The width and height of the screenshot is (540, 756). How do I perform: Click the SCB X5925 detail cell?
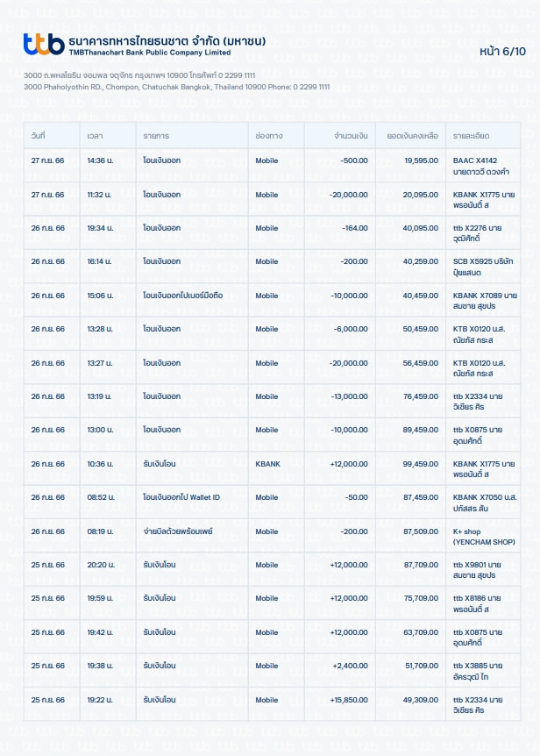482,267
